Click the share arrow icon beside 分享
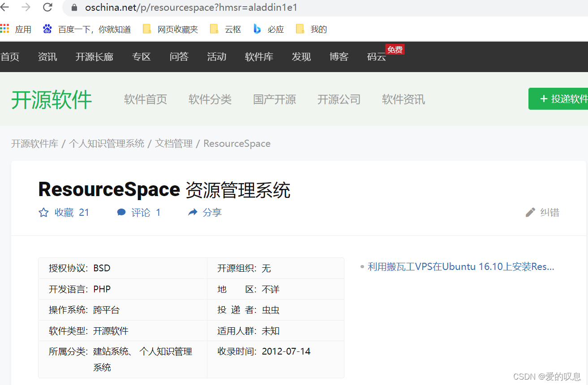588x385 pixels. pos(193,212)
